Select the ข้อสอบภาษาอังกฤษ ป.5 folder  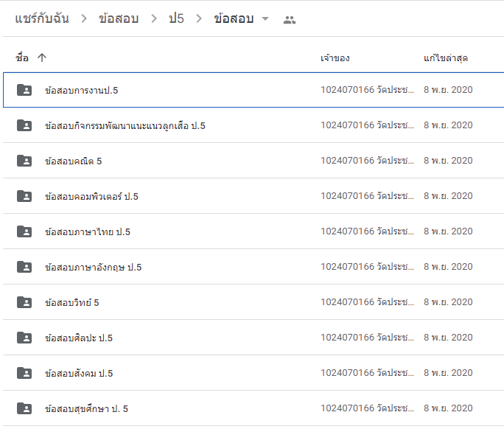click(x=93, y=267)
